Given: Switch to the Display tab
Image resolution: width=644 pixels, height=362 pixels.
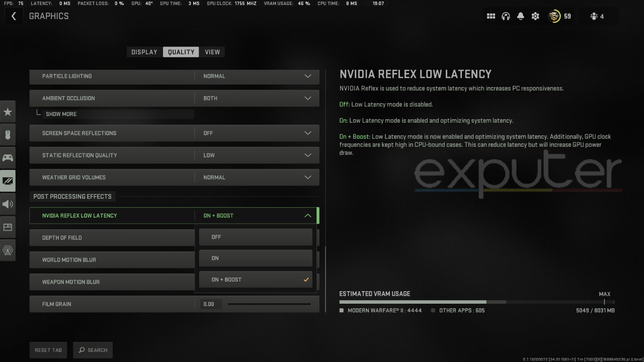Looking at the screenshot, I should click(x=144, y=52).
